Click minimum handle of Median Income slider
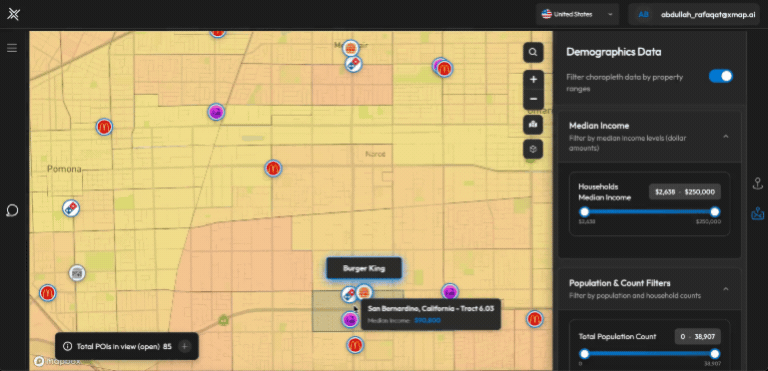Image resolution: width=768 pixels, height=371 pixels. pos(584,212)
